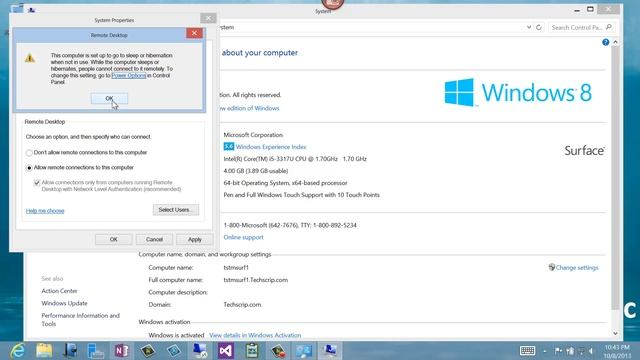Click the full name tstmsurf1.Techscrip.com
The width and height of the screenshot is (640, 360).
pos(256,280)
